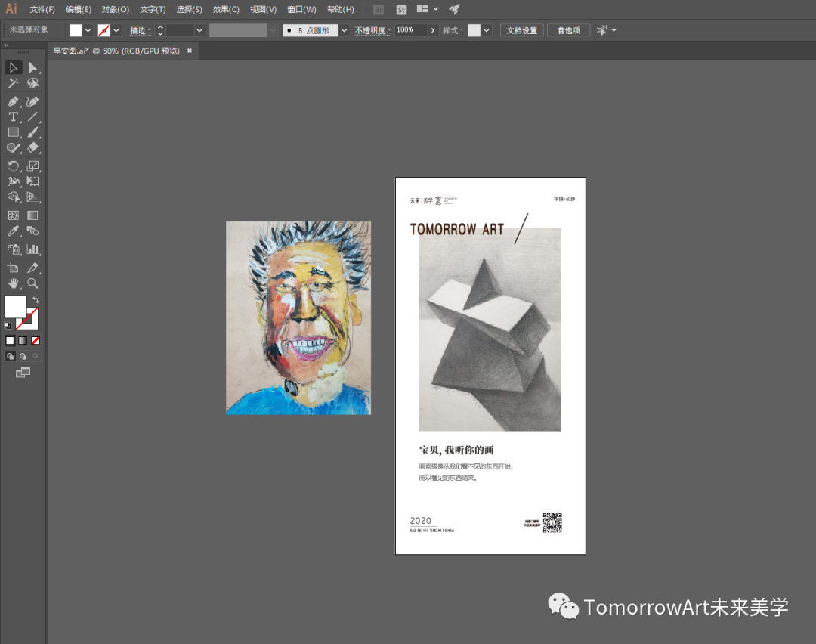The height and width of the screenshot is (644, 816).
Task: Change screen mode at toolbar bottom
Action: click(x=23, y=372)
